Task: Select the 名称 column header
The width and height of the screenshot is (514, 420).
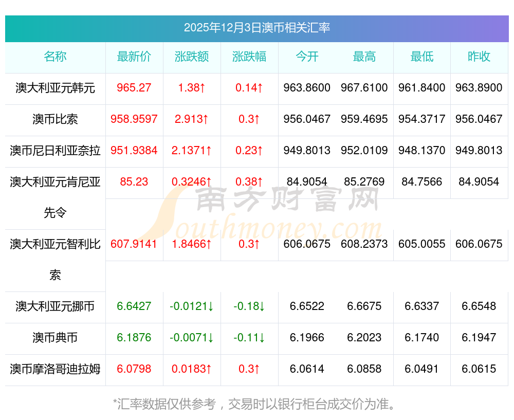Action: [x=55, y=57]
